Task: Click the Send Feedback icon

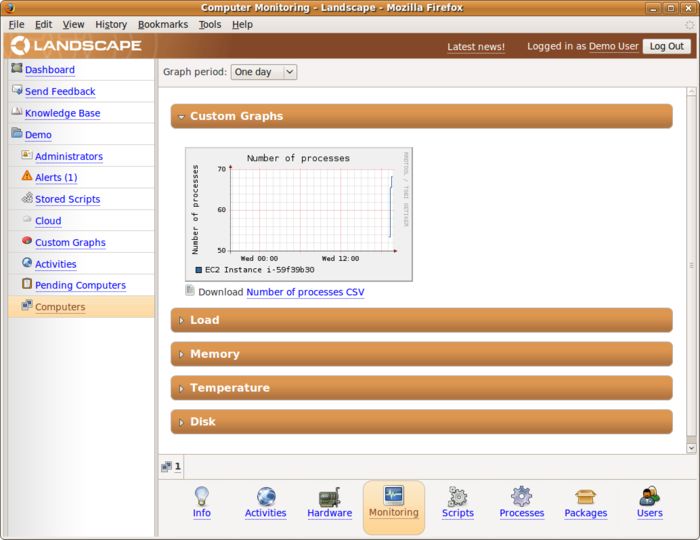Action: 17,90
